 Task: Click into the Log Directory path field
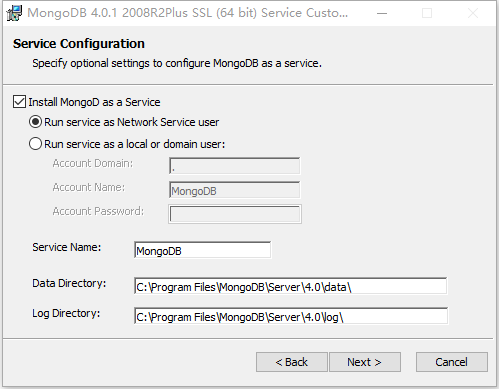point(291,316)
